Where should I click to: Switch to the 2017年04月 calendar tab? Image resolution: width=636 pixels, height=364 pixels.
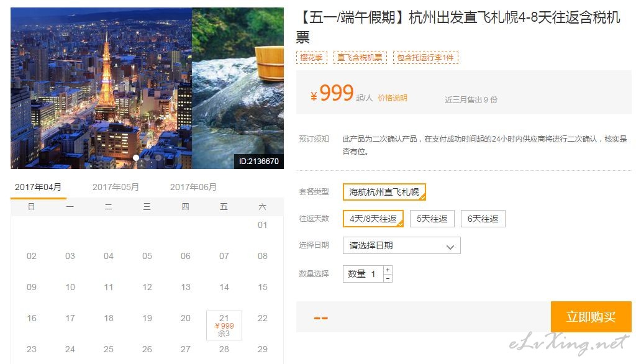click(38, 187)
